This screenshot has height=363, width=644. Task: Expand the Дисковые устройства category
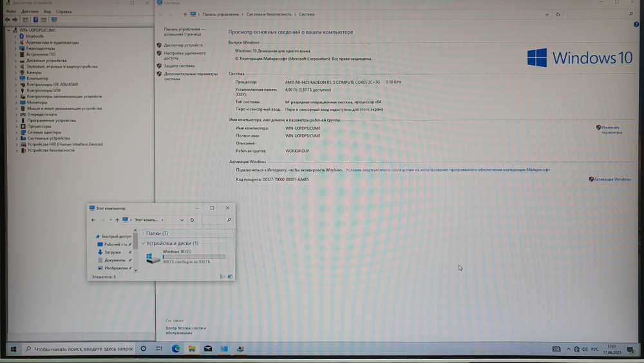(x=15, y=61)
